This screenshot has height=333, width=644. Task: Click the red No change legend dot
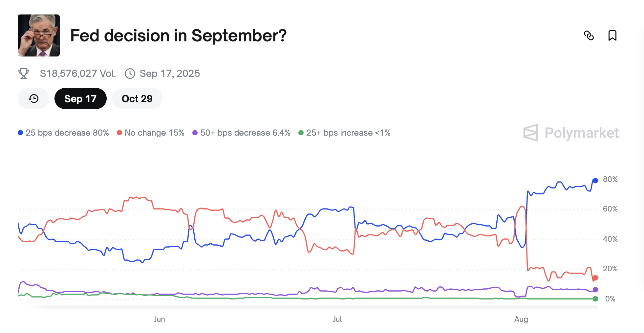pos(119,133)
